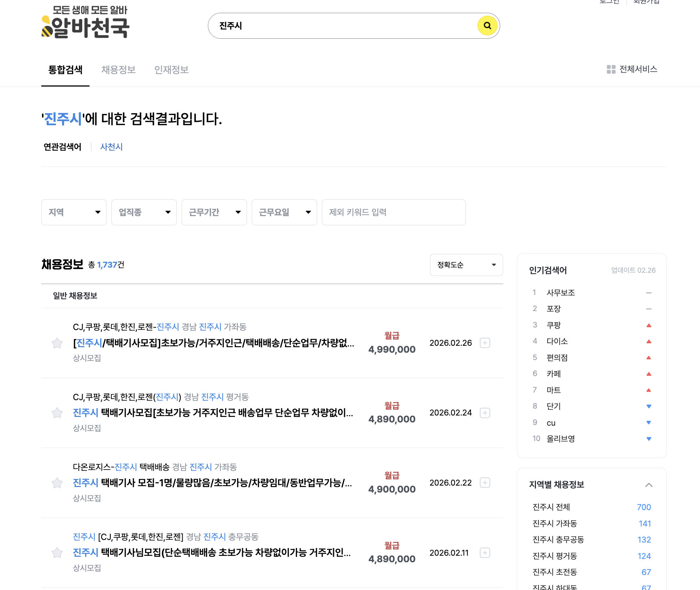Toggle favorite star on the second listing
This screenshot has width=700, height=590.
57,413
